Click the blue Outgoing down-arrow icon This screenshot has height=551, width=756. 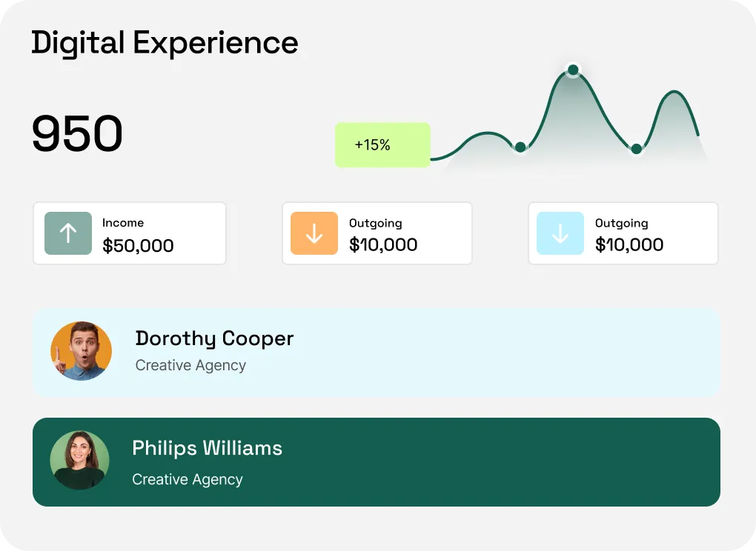tap(560, 233)
